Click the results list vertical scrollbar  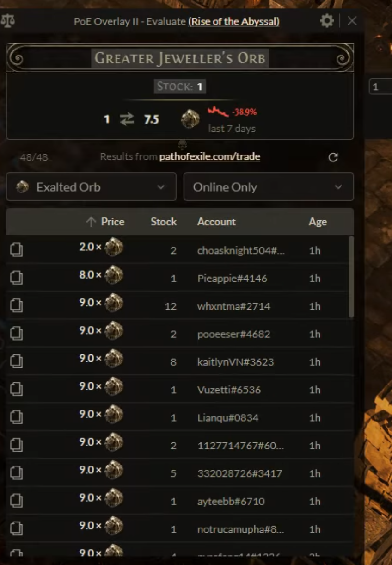[351, 277]
